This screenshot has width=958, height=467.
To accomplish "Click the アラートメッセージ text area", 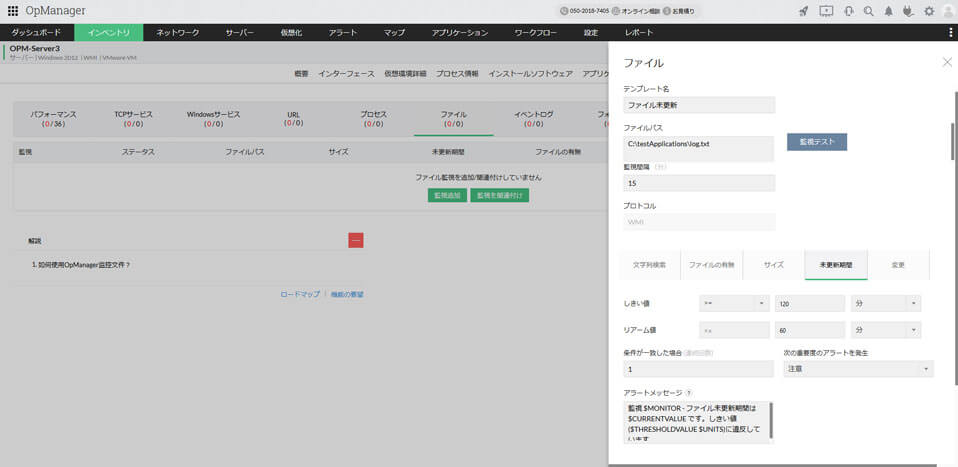I will (698, 422).
